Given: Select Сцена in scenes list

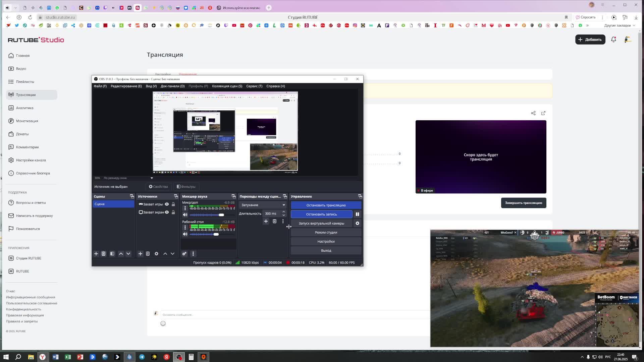Looking at the screenshot, I should click(x=113, y=204).
